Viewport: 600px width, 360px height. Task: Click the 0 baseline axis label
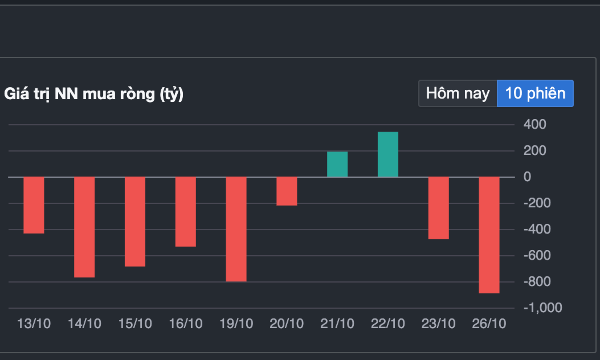527,177
